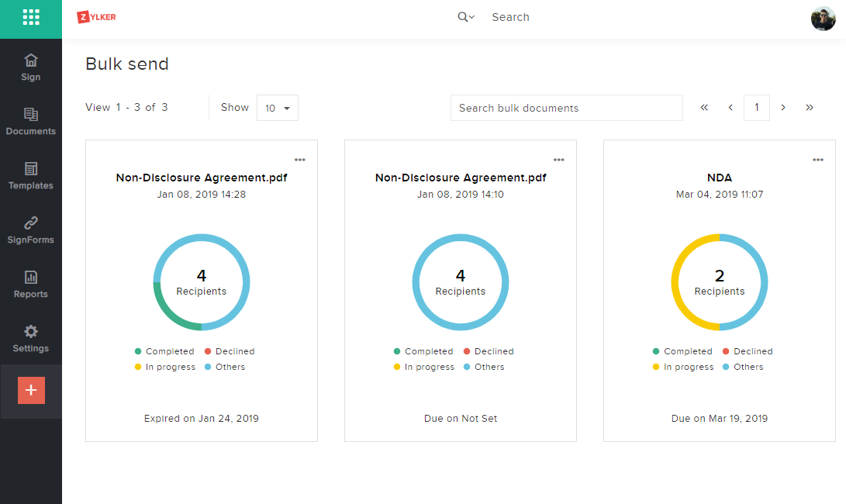This screenshot has width=846, height=504.
Task: Open the Settings gear in the sidebar
Action: (31, 338)
